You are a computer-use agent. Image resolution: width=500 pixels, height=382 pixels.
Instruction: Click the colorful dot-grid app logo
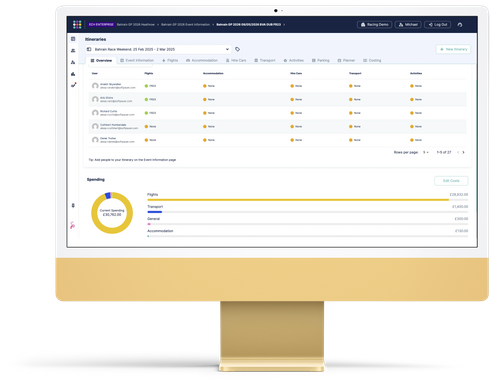[x=77, y=24]
